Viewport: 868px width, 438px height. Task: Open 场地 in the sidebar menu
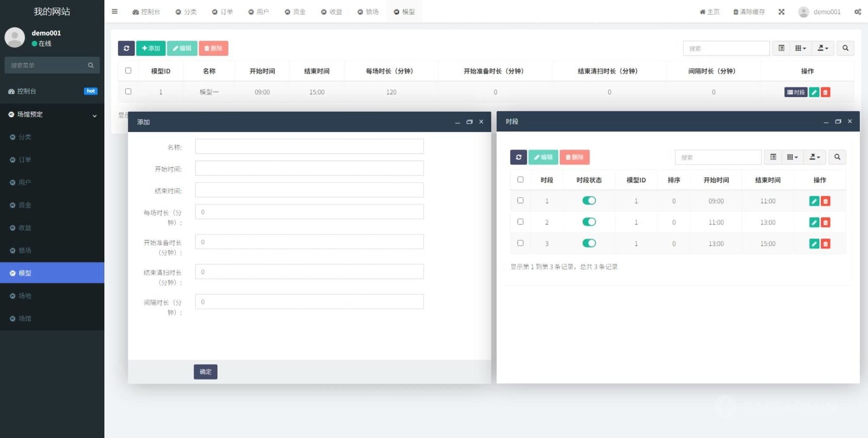click(x=25, y=296)
